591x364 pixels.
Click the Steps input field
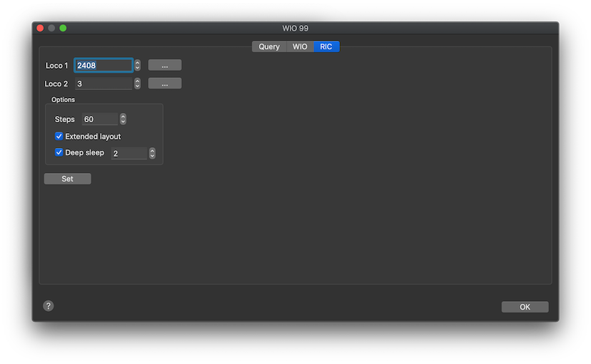click(x=99, y=119)
